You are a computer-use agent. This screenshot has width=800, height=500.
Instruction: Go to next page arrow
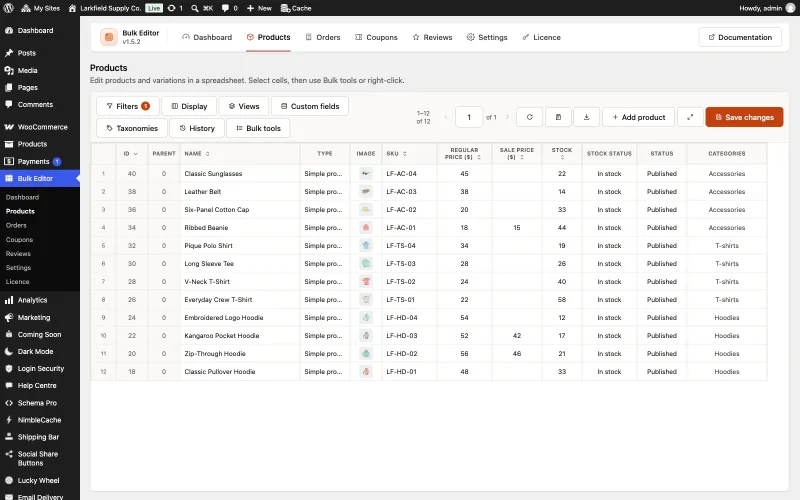(x=507, y=117)
